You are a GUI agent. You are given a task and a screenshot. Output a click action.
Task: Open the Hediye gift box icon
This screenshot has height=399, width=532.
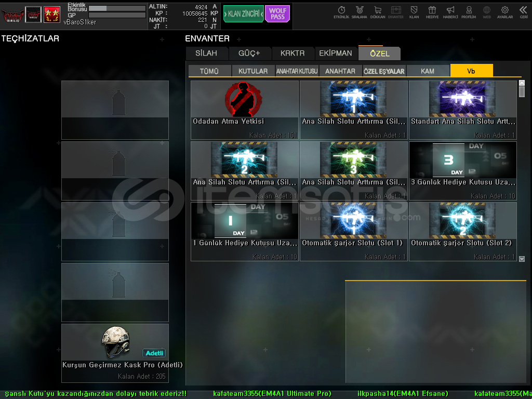tap(432, 12)
